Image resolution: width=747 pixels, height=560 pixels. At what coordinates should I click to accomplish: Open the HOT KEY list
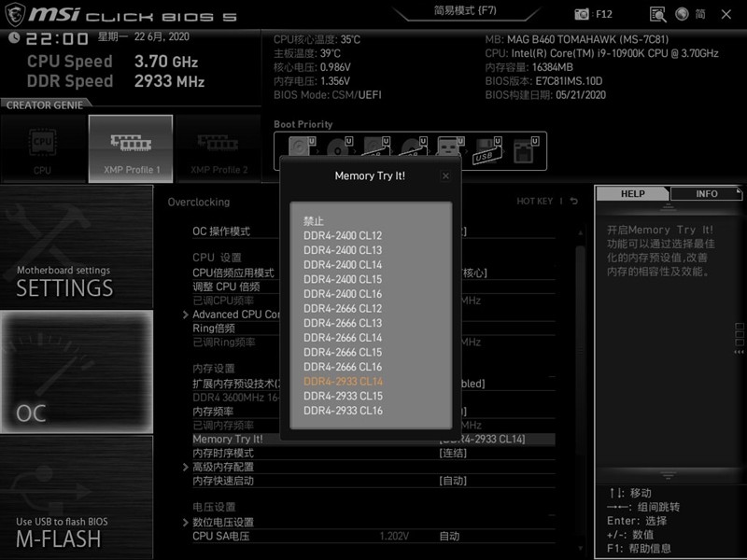(534, 201)
